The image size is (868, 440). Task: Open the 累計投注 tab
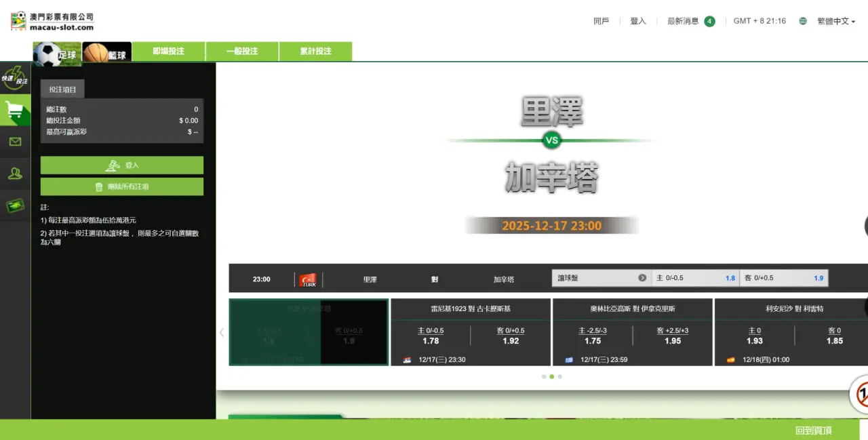coord(316,52)
